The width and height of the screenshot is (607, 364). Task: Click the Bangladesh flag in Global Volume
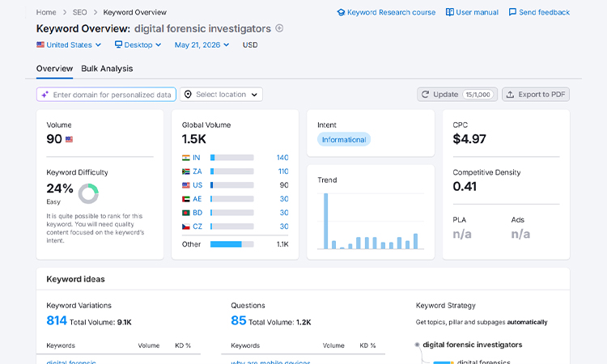(x=186, y=213)
